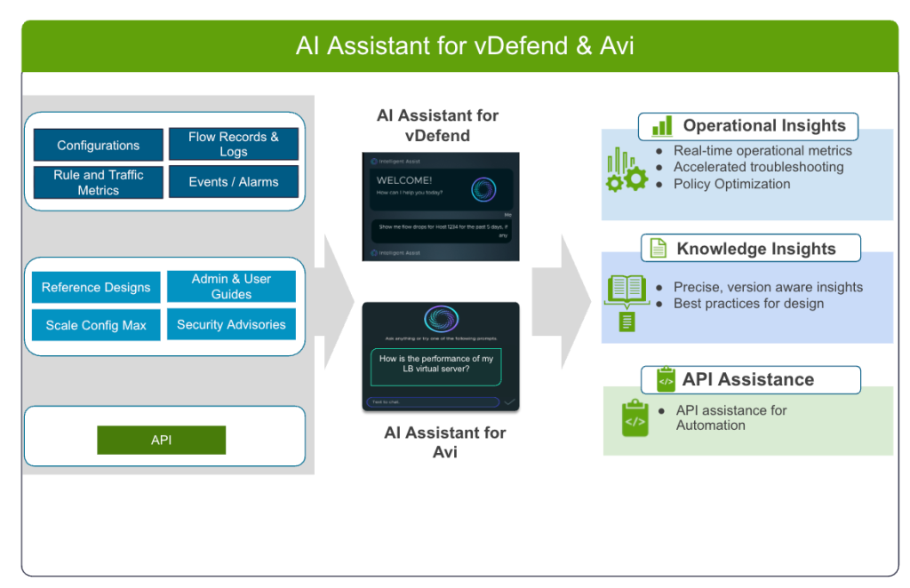Image resolution: width=910 pixels, height=588 pixels.
Task: Select the Scale Config Max box
Action: click(x=96, y=325)
